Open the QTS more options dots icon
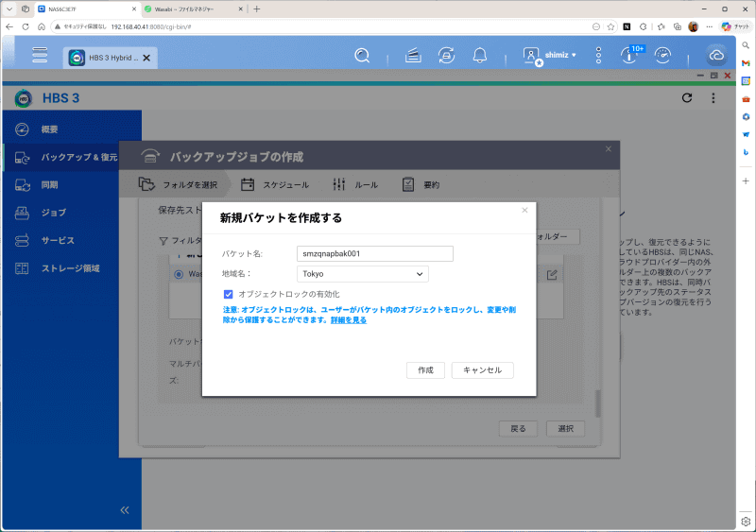Image resolution: width=756 pixels, height=532 pixels. (598, 56)
